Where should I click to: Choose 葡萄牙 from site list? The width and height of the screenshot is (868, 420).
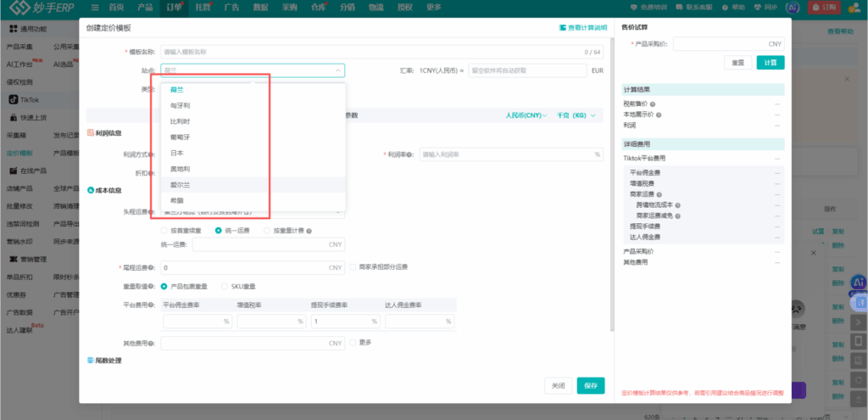point(253,137)
